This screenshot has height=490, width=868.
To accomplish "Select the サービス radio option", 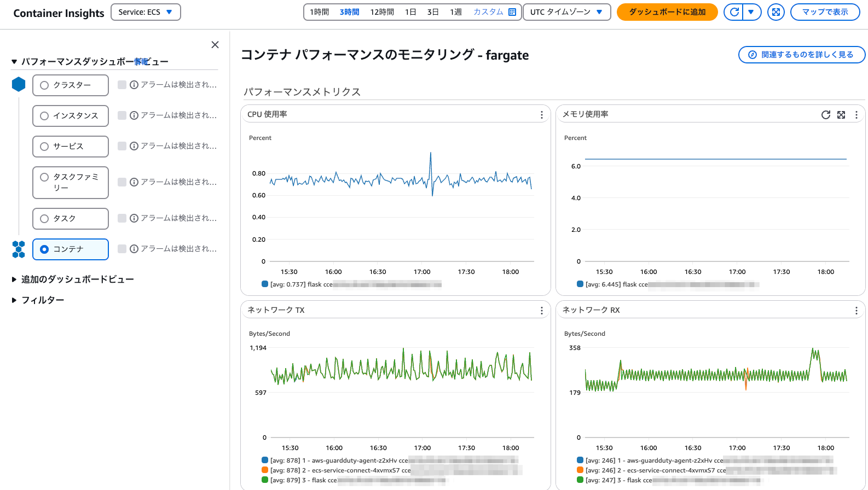I will [x=44, y=147].
